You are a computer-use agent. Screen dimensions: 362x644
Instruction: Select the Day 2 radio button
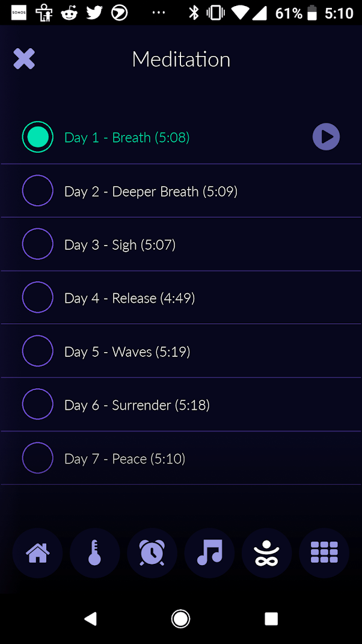[37, 191]
